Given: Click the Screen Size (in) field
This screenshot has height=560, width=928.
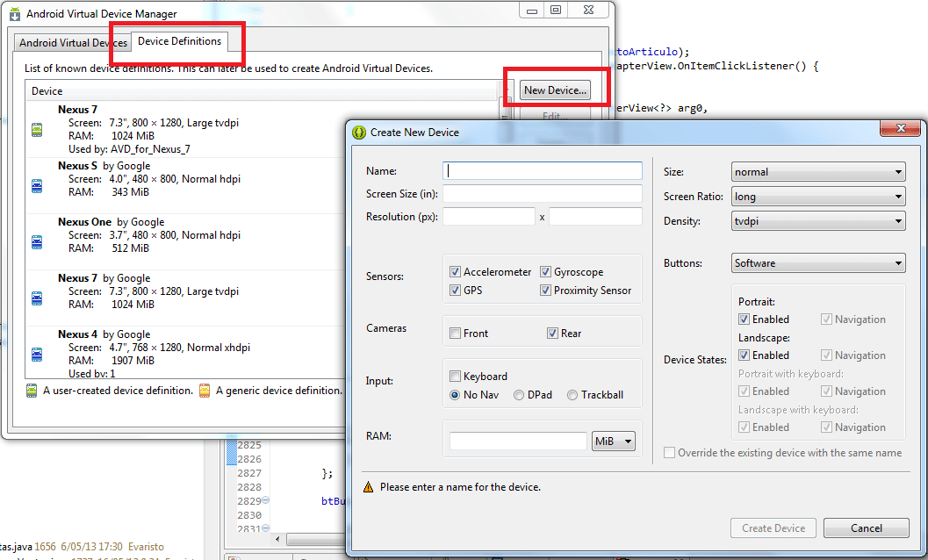Looking at the screenshot, I should click(542, 194).
